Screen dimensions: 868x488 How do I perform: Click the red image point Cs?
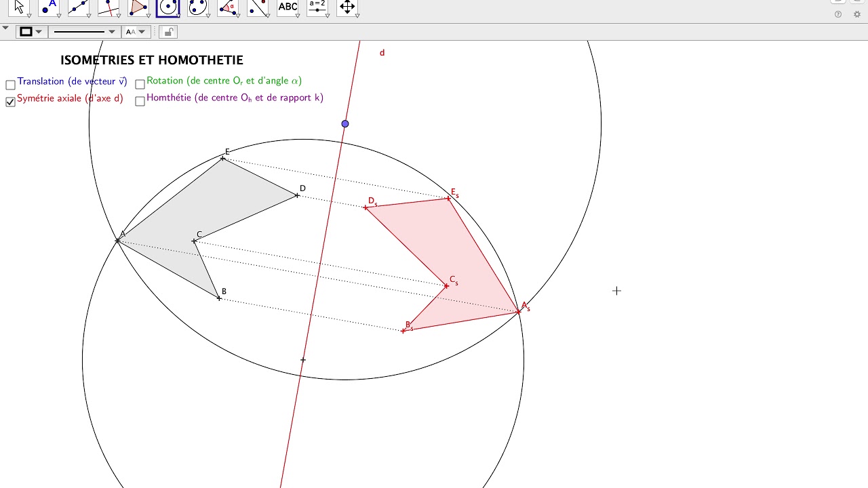point(446,286)
